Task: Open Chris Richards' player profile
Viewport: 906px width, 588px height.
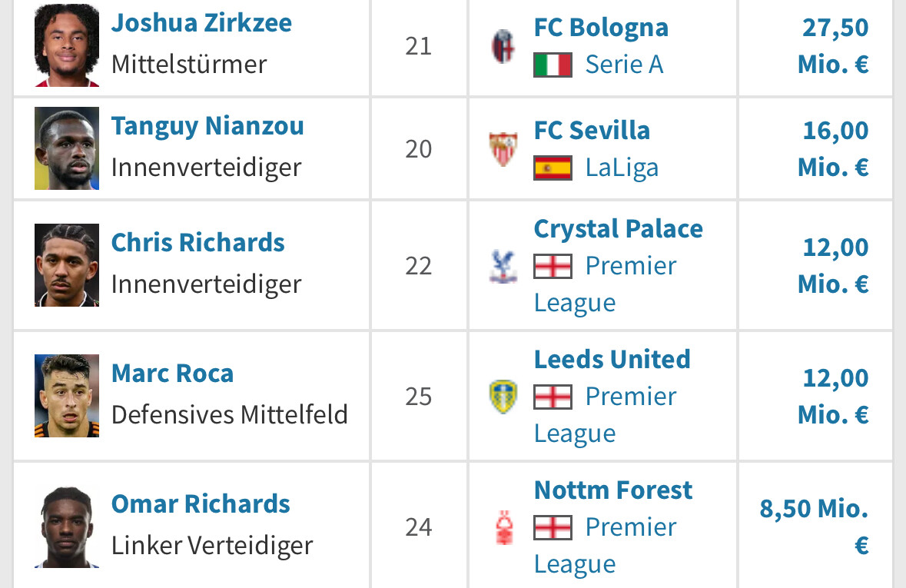Action: [x=197, y=243]
